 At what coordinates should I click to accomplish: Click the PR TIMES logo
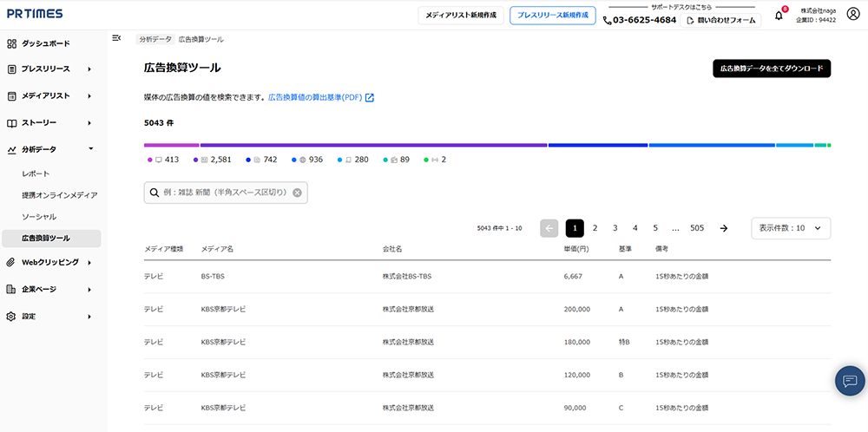(35, 14)
